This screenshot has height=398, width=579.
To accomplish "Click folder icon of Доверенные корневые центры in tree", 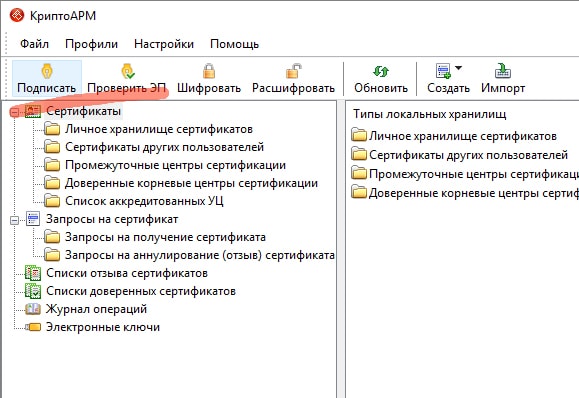I will point(52,183).
